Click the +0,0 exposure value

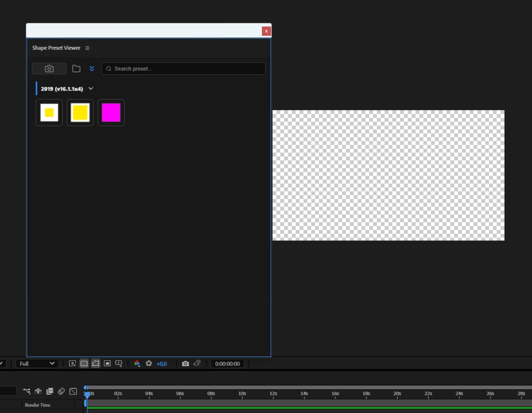162,364
